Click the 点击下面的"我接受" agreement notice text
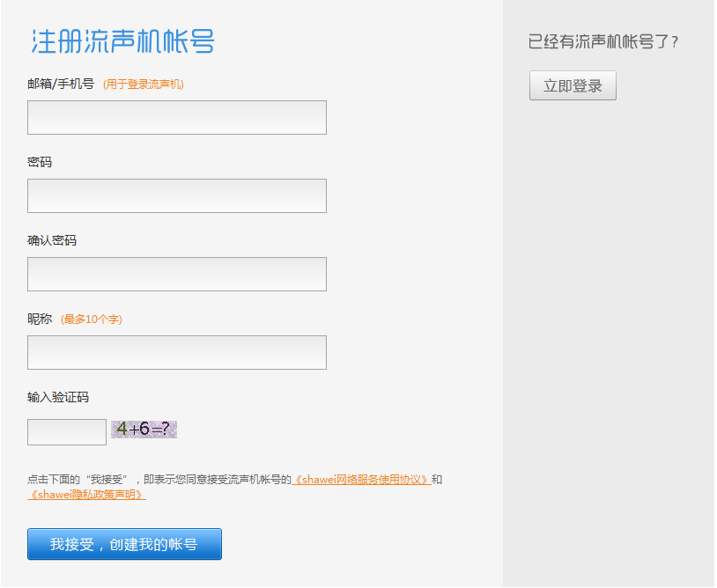Screen dimensions: 717x588 (159, 480)
